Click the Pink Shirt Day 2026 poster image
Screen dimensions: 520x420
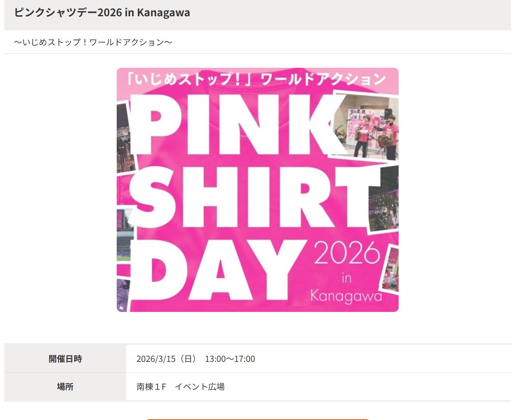pyautogui.click(x=257, y=190)
